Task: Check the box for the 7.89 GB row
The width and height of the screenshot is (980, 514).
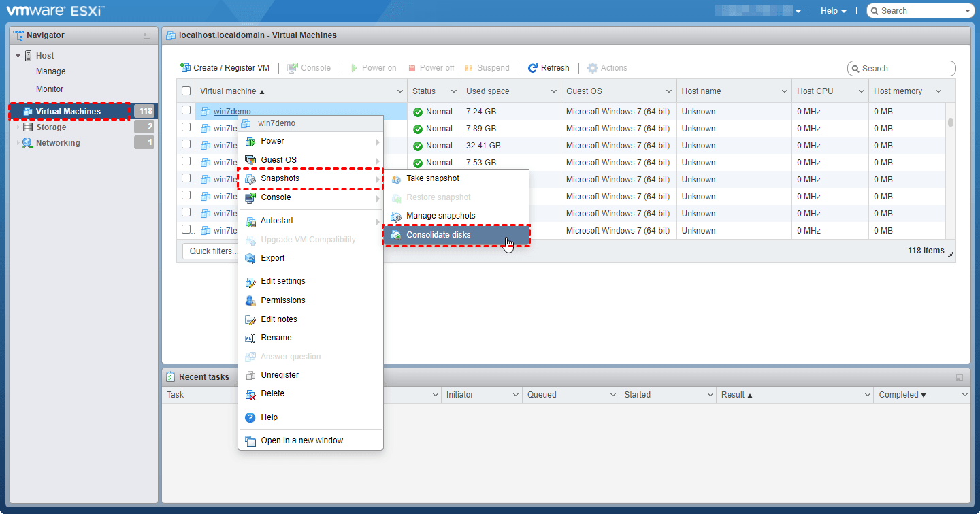Action: coord(186,127)
